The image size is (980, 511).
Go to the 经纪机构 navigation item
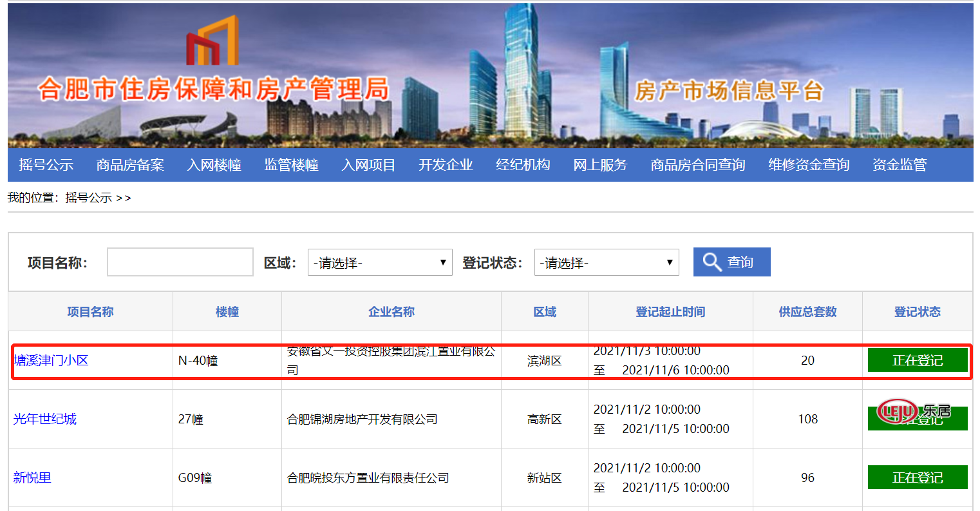(523, 165)
